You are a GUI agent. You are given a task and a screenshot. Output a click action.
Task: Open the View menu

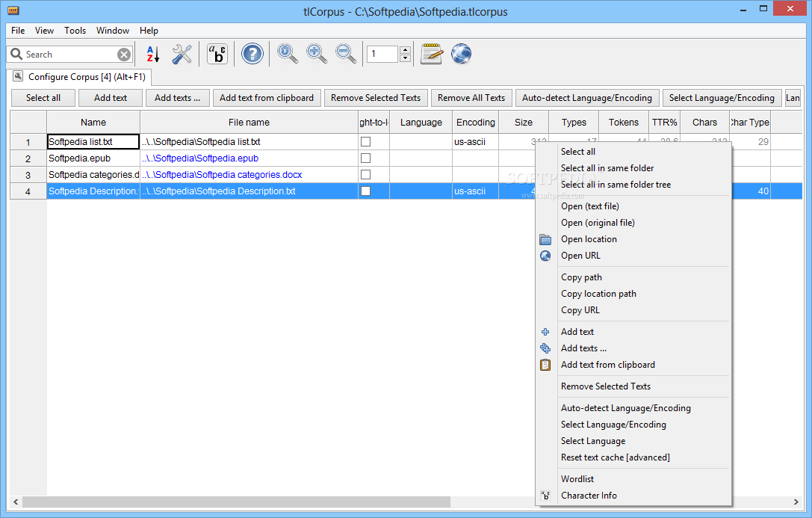point(44,31)
